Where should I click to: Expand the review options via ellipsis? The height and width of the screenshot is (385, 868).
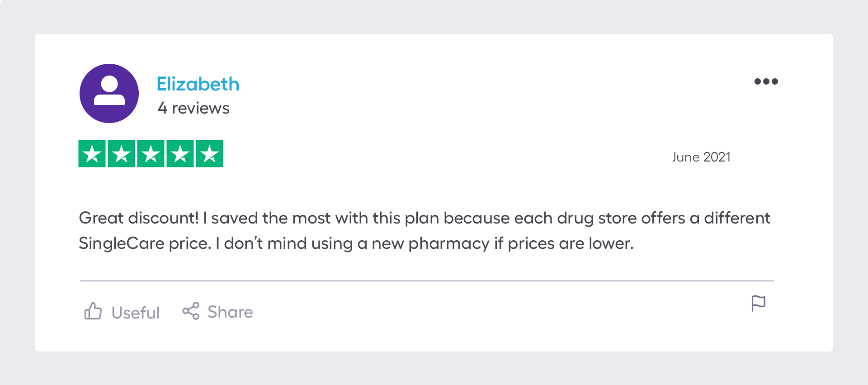(766, 81)
